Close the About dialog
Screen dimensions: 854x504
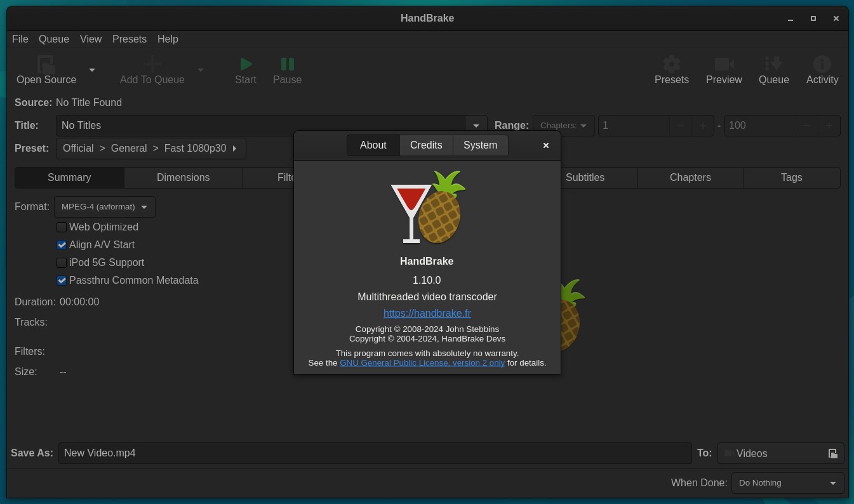(x=545, y=145)
